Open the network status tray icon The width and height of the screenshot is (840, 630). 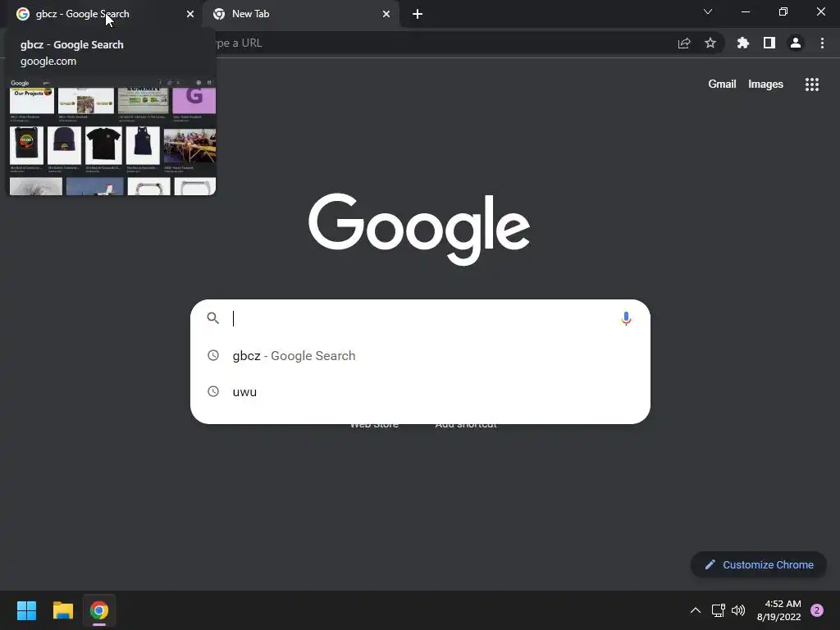[718, 610]
